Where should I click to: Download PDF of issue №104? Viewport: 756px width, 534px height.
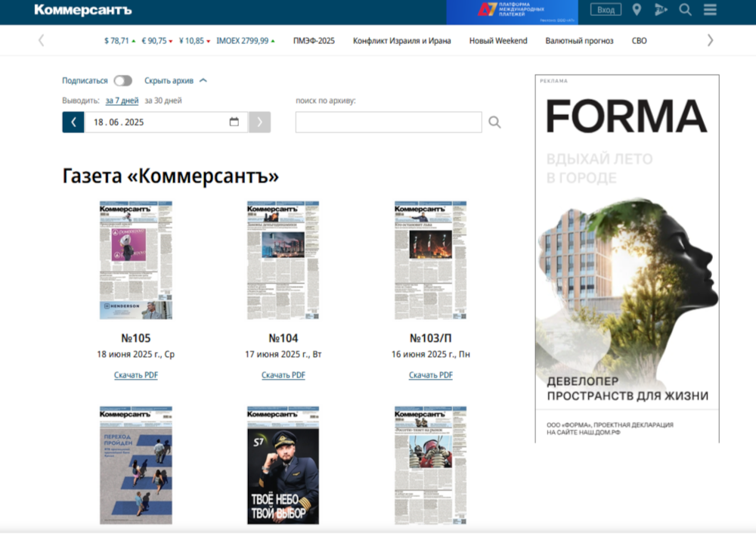pyautogui.click(x=283, y=375)
